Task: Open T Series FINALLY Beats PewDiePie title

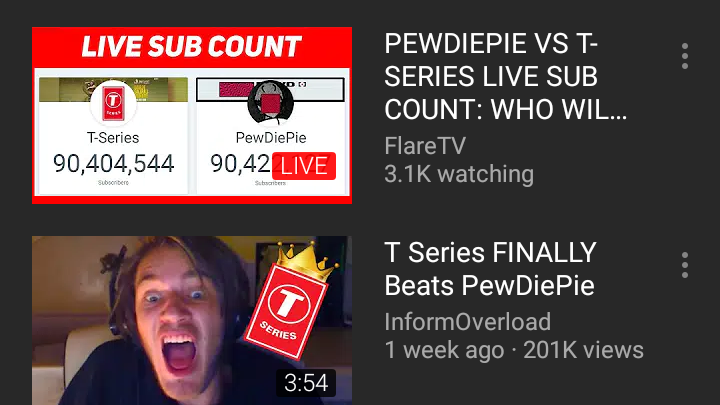Action: (490, 269)
